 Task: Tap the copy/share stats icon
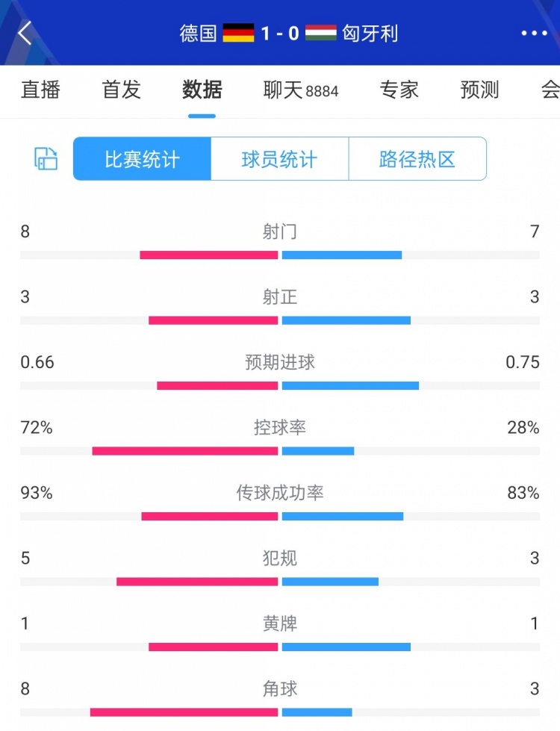[x=46, y=158]
